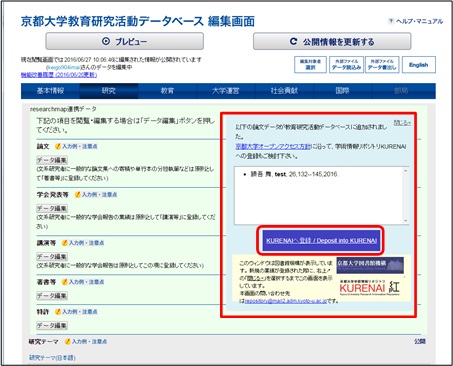Click scrollbar down arrow in paper list
Viewport: 453px width, 366px height.
click(x=405, y=221)
